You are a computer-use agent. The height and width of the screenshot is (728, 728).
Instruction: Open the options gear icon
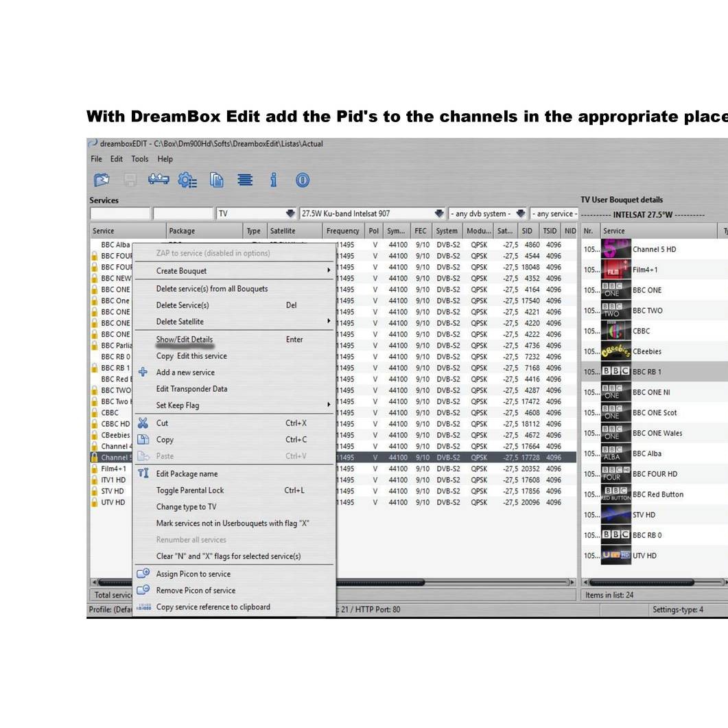[187, 179]
